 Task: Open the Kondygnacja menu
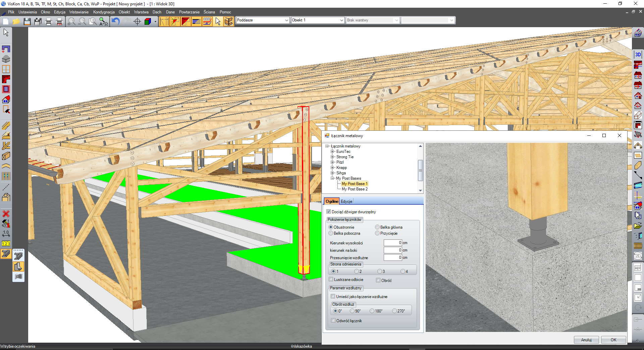(x=104, y=12)
